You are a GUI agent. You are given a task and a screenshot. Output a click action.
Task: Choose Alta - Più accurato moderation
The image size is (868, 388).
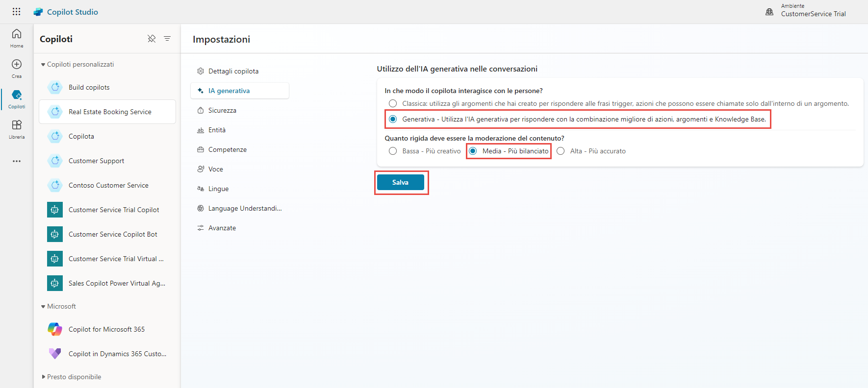pos(561,151)
